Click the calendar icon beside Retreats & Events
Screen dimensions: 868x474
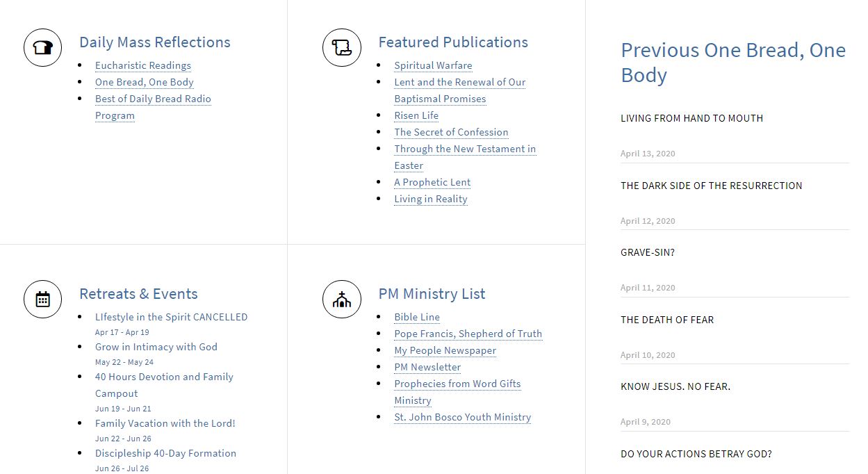pyautogui.click(x=43, y=300)
